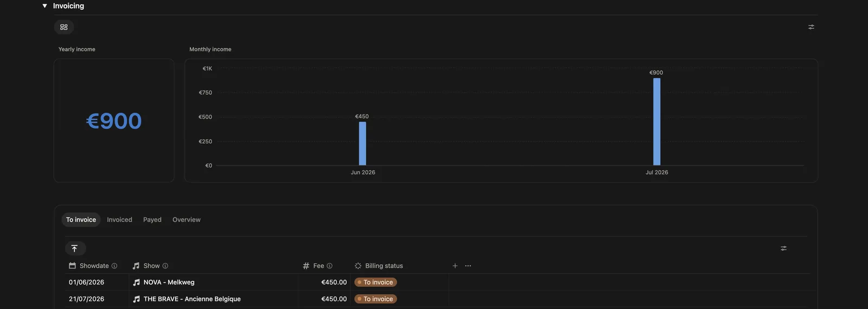This screenshot has height=309, width=868.
Task: Switch to the Invoiced tab
Action: click(x=119, y=220)
